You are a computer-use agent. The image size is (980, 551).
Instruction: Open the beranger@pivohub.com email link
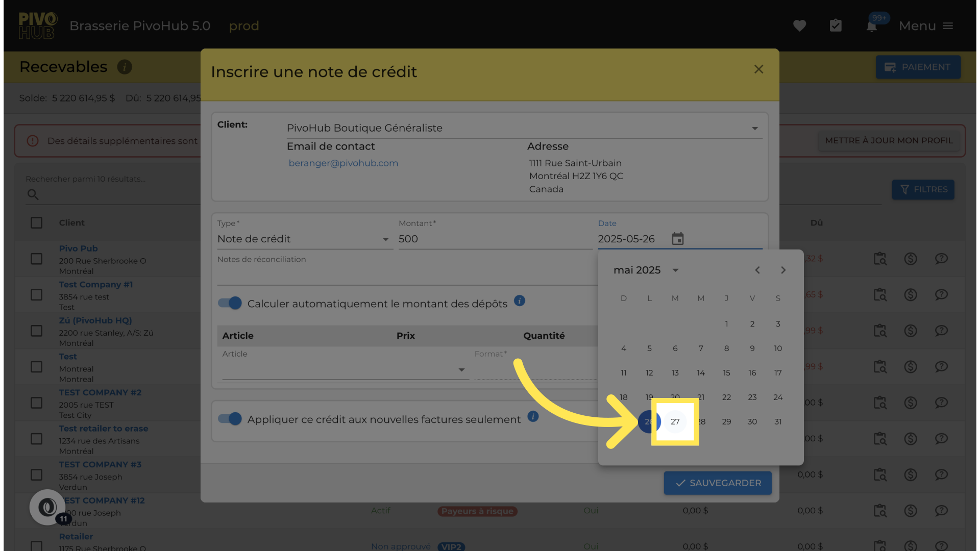(x=343, y=163)
